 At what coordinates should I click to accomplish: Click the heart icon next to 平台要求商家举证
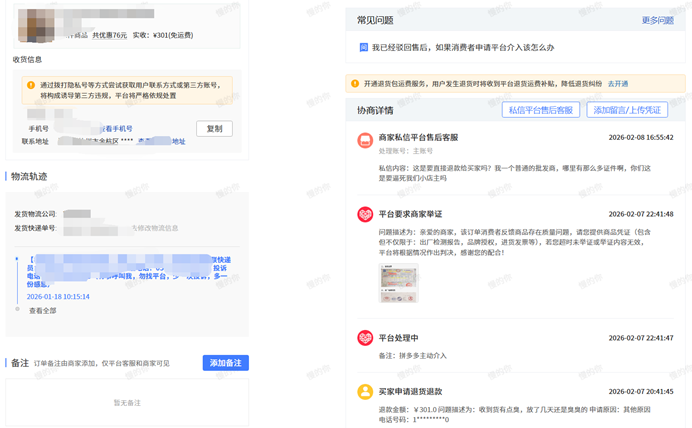[365, 215]
